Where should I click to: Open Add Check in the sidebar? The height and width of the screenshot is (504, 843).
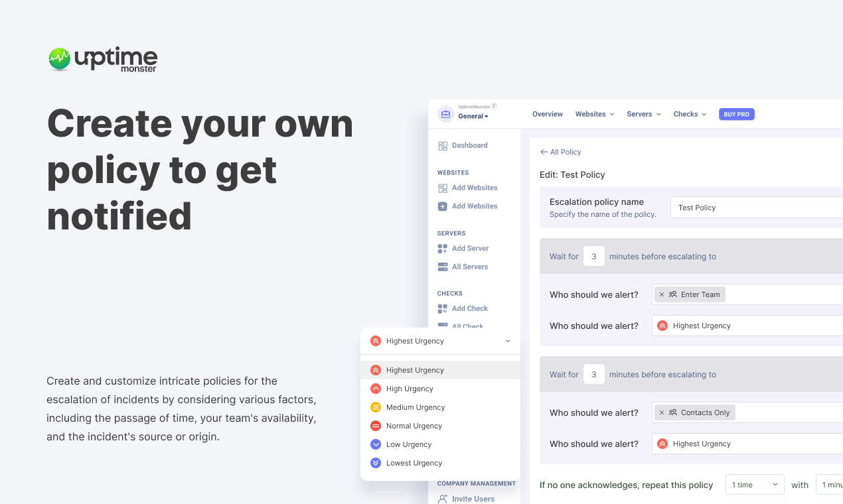pyautogui.click(x=470, y=308)
